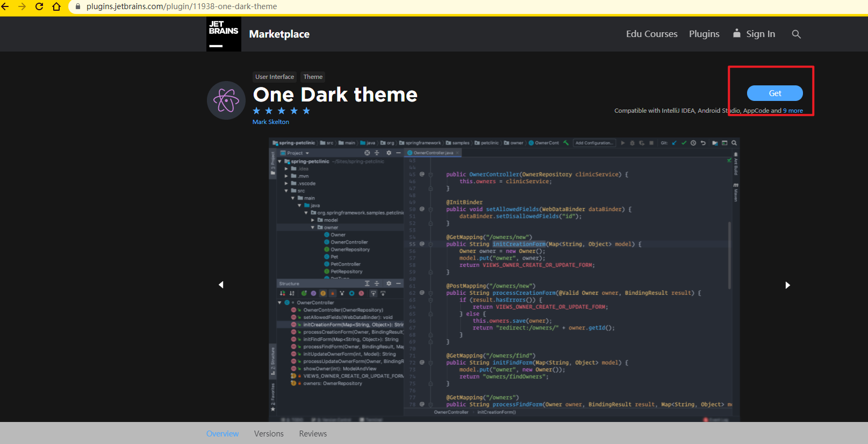
Task: Open JetBrains logo home link
Action: tap(224, 34)
